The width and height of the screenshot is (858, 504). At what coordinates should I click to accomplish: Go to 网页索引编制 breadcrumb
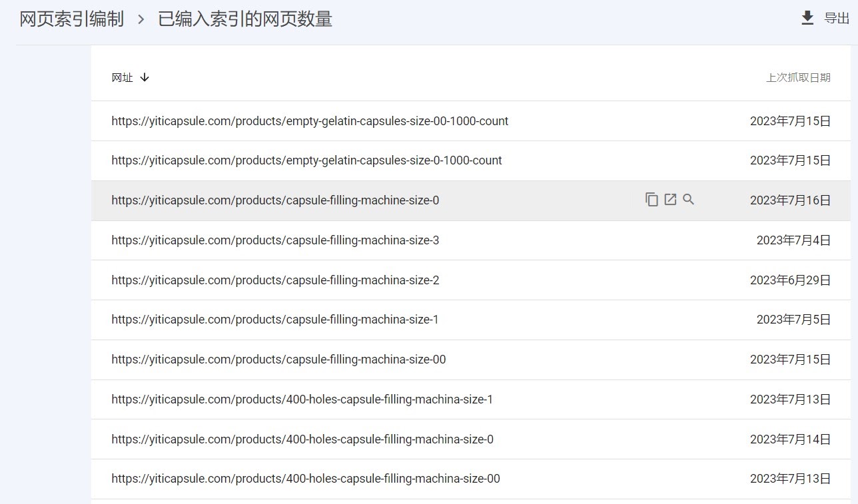click(72, 19)
